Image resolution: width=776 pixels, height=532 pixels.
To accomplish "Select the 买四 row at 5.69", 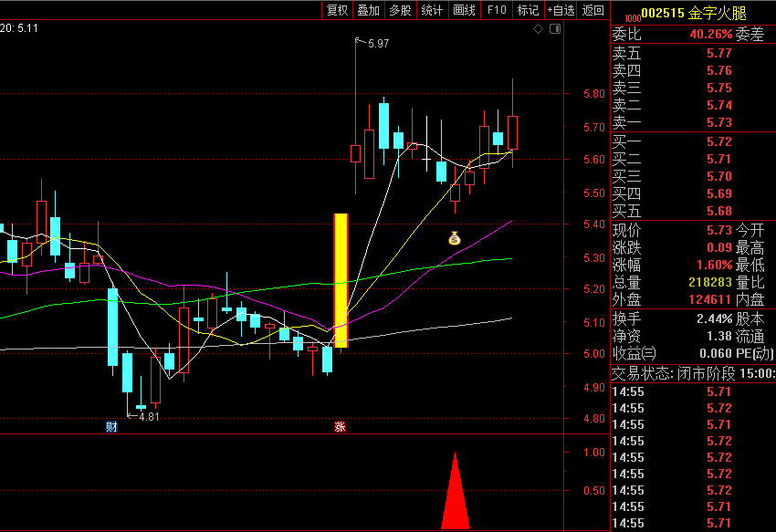I will pos(693,193).
